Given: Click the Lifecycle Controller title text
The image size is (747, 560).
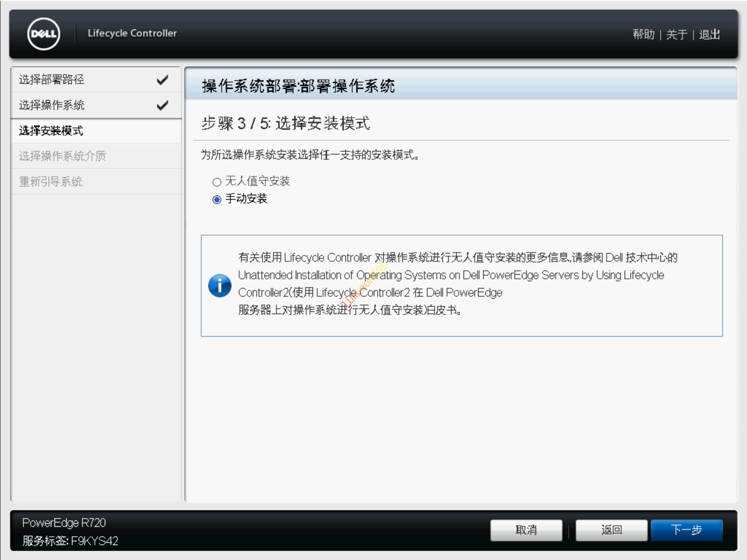Looking at the screenshot, I should pyautogui.click(x=132, y=33).
